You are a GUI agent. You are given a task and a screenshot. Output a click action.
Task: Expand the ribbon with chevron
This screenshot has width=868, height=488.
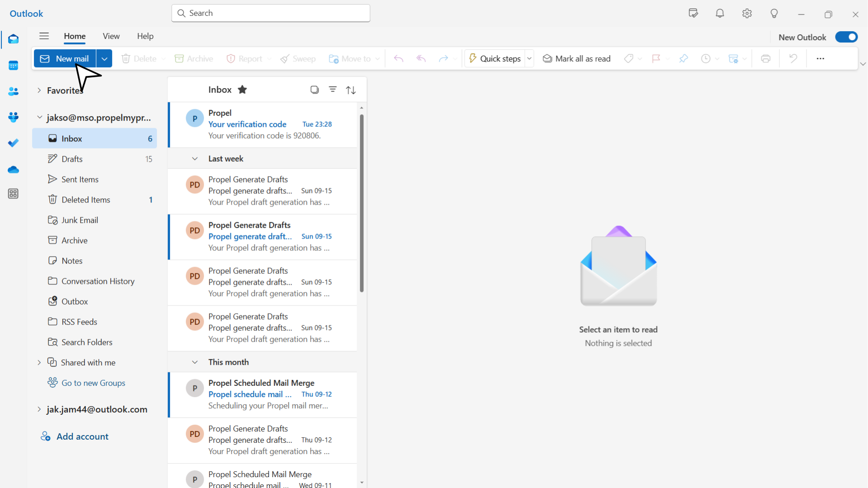coord(863,64)
